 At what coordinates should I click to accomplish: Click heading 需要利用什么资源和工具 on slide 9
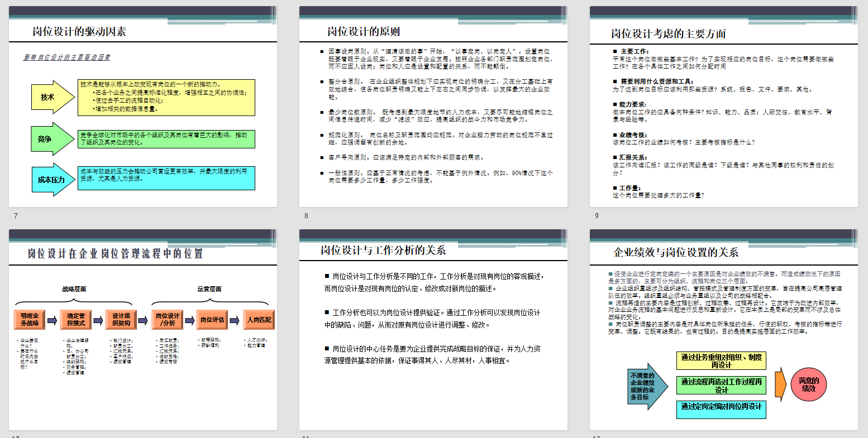click(657, 81)
